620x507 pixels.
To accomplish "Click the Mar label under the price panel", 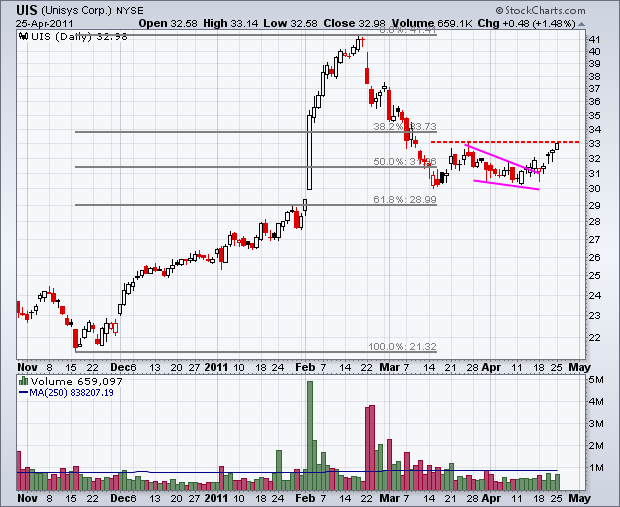I will pos(390,367).
